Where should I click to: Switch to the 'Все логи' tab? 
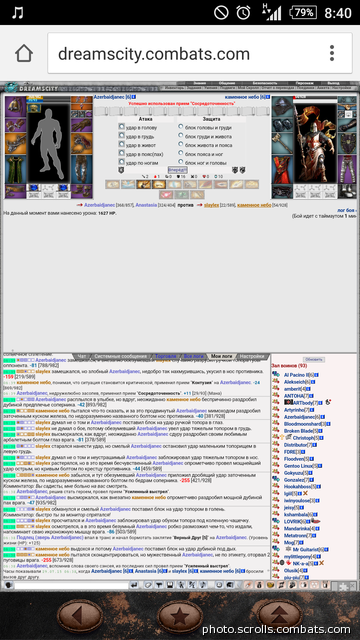[193, 356]
